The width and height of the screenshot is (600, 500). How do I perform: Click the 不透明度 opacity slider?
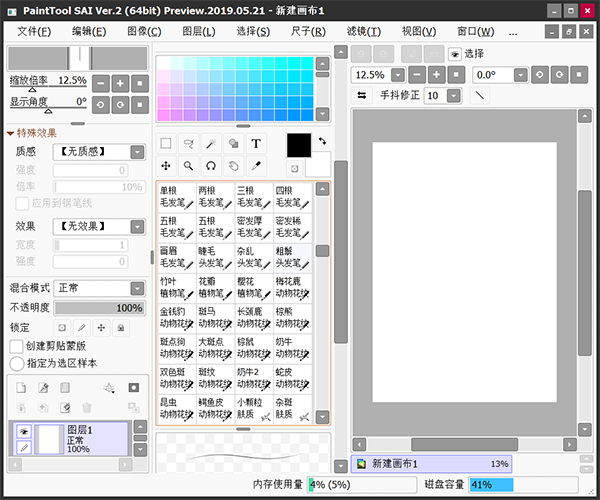(x=98, y=308)
